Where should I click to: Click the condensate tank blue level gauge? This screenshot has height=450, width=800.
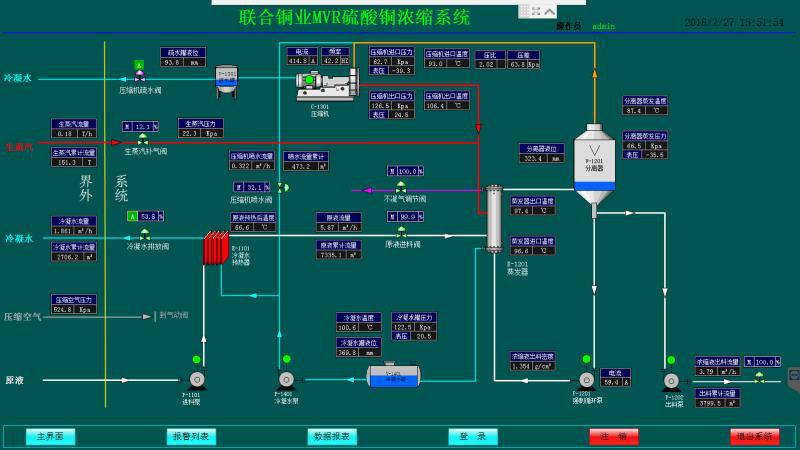tap(393, 376)
